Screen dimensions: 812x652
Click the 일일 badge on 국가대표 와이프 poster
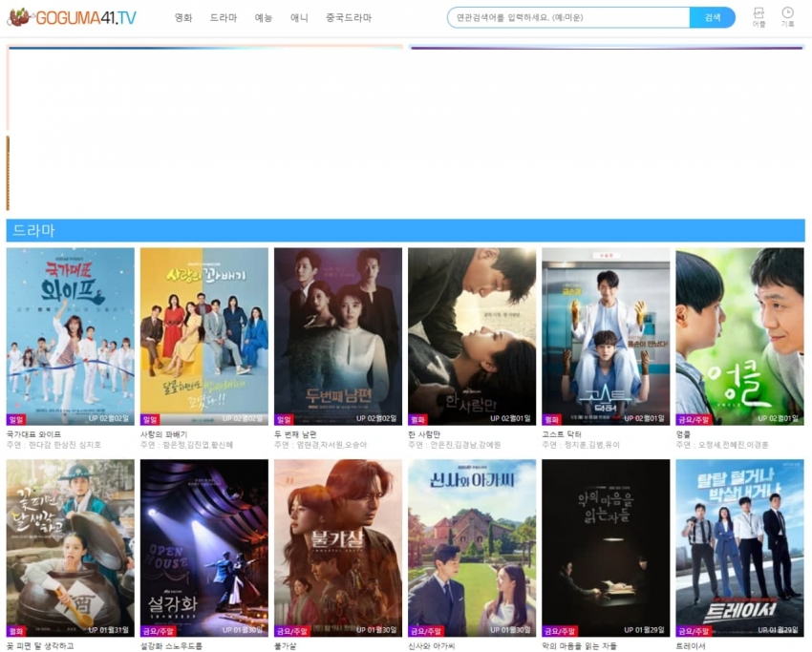(x=16, y=420)
